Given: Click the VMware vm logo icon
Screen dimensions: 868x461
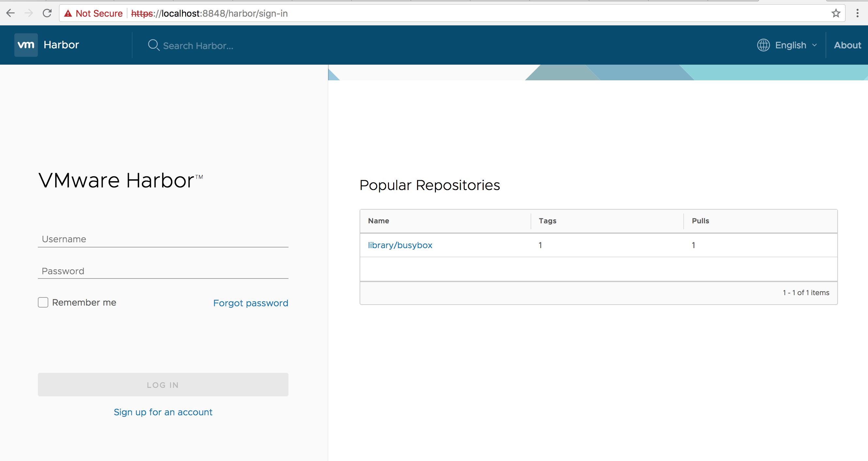Looking at the screenshot, I should pyautogui.click(x=26, y=45).
